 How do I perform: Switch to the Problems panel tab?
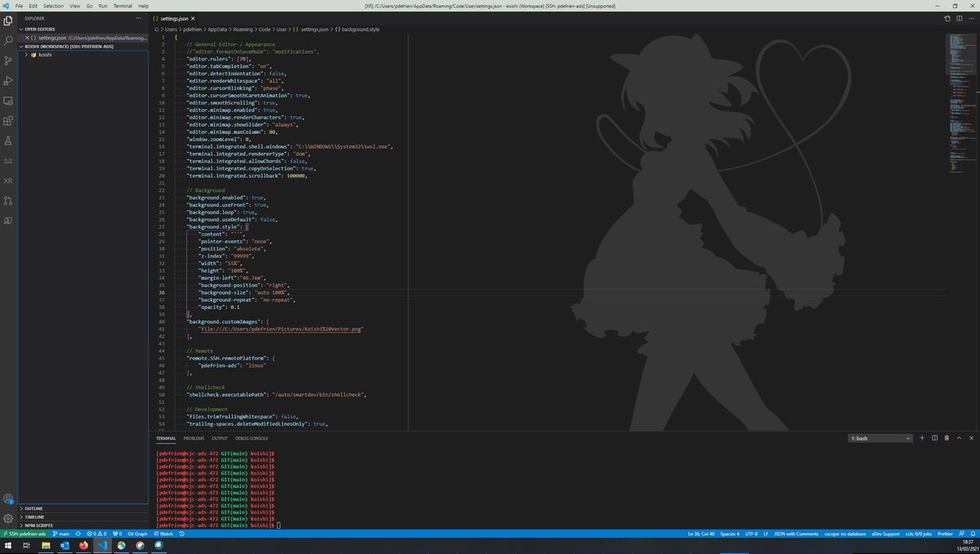click(194, 438)
